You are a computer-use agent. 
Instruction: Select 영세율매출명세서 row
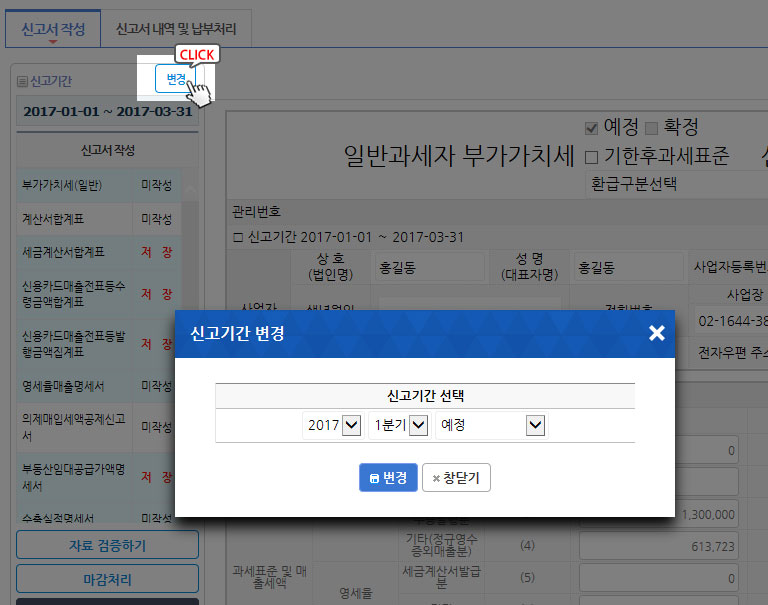point(99,386)
